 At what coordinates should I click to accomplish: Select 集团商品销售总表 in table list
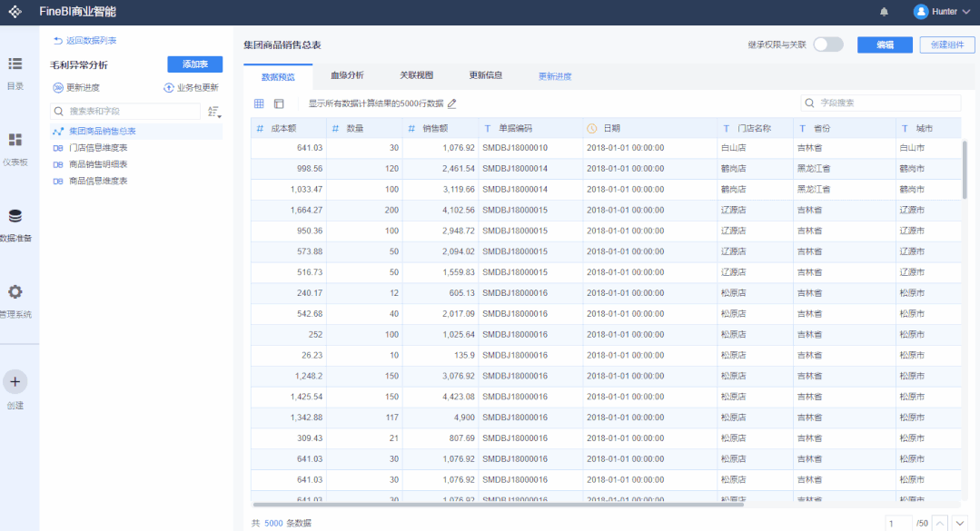[135, 132]
